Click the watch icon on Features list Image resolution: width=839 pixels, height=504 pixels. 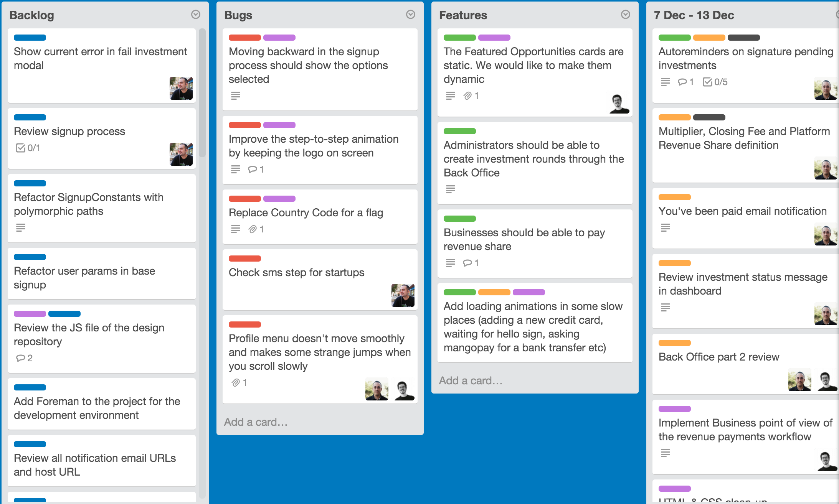pyautogui.click(x=626, y=14)
